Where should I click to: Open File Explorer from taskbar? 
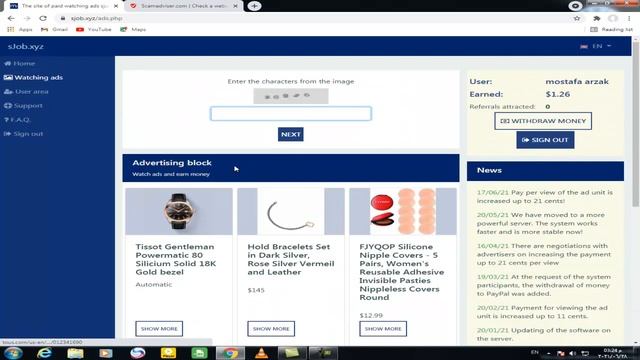coord(75,353)
